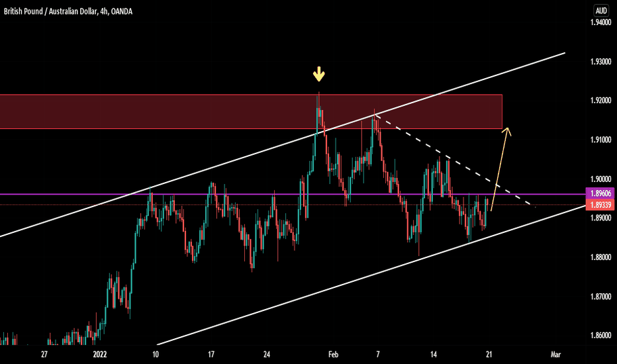
Task: Click the 14 date label on time axis
Action: coord(433,355)
